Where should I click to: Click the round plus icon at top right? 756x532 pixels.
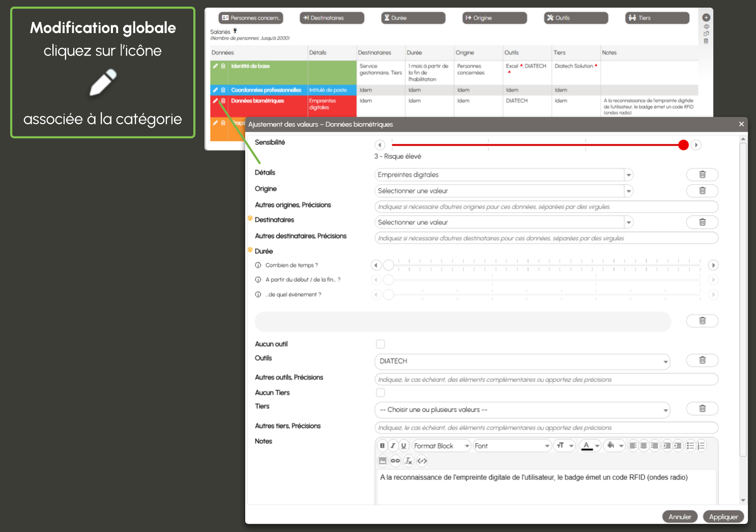[x=706, y=18]
